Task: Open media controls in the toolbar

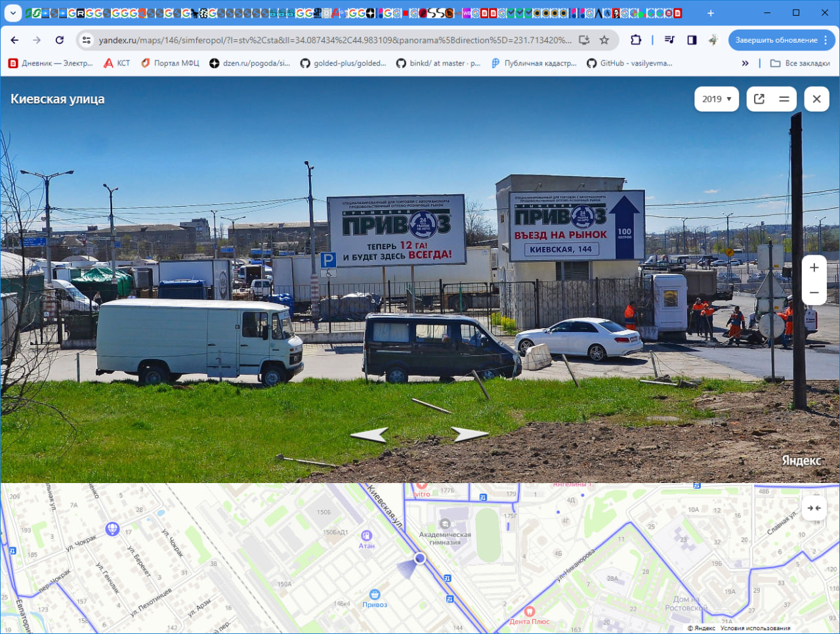Action: (x=669, y=40)
